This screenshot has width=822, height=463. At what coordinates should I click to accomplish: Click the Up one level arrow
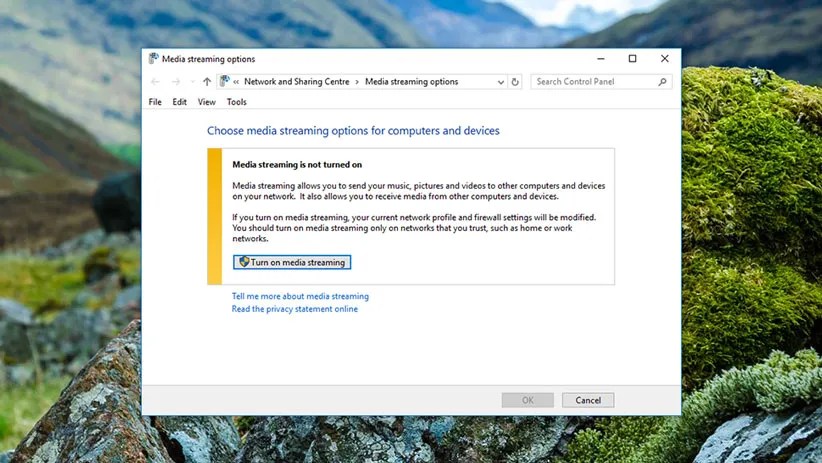[207, 82]
